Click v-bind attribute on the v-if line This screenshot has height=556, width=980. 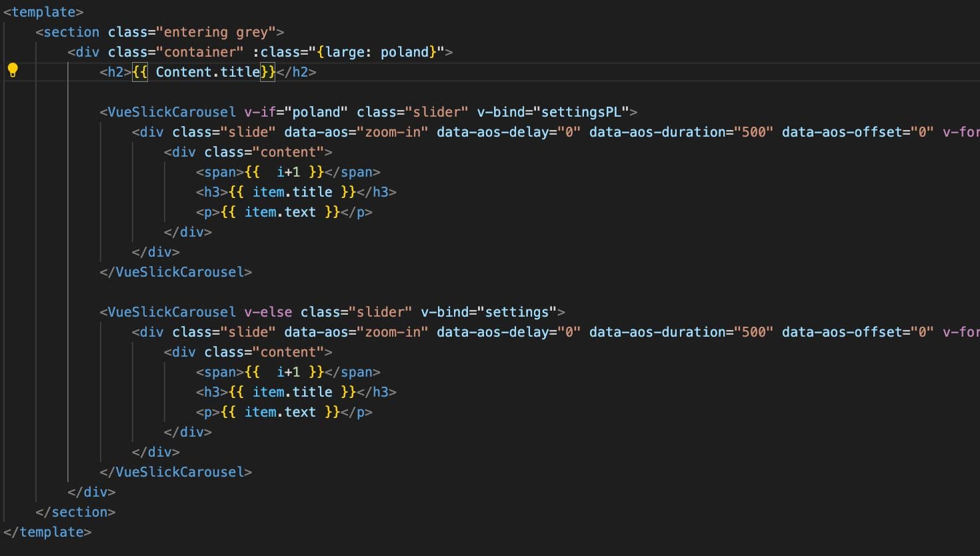pyautogui.click(x=501, y=112)
